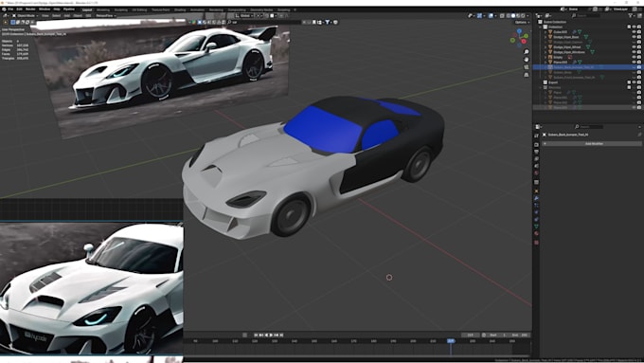Open the Scene properties tab
This screenshot has width=644, height=363.
coord(536,166)
